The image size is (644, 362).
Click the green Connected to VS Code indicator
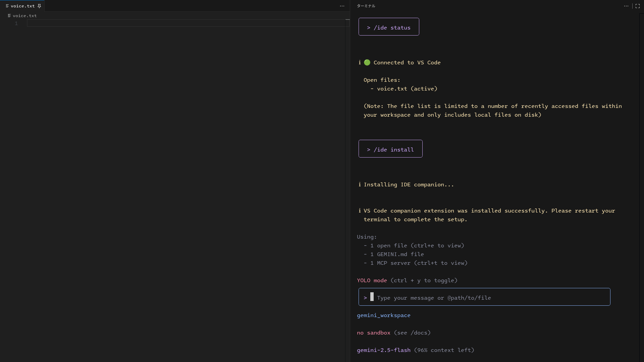[367, 62]
